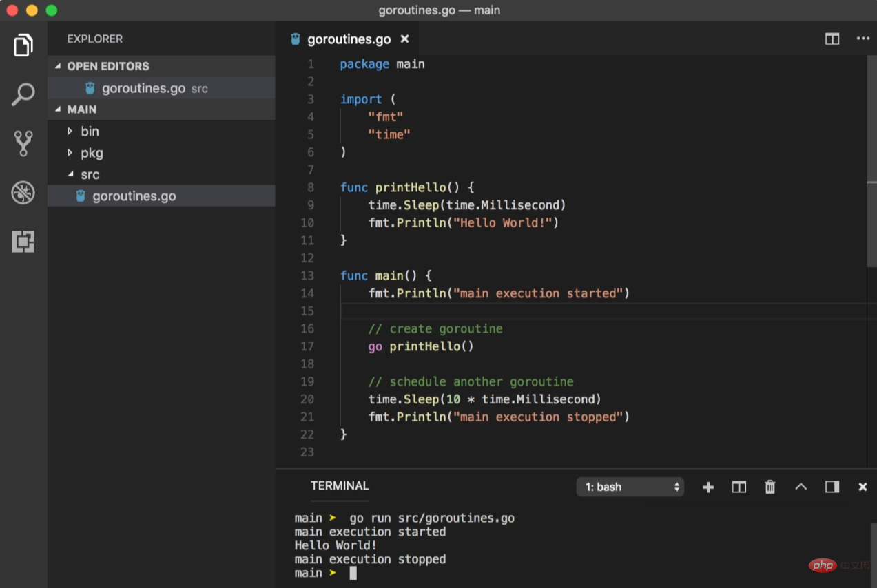877x588 pixels.
Task: Select goroutines.go under the src folder
Action: pos(134,196)
